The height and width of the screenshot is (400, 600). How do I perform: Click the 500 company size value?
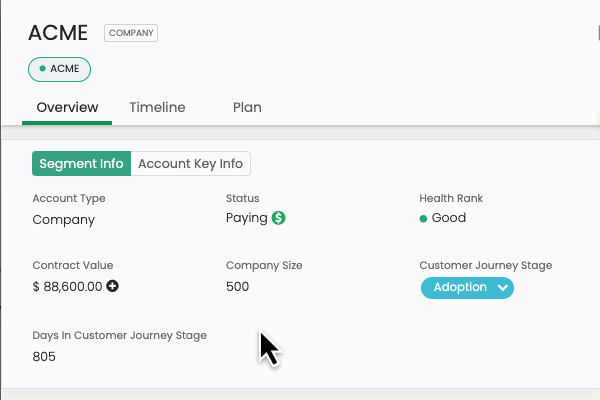(237, 286)
